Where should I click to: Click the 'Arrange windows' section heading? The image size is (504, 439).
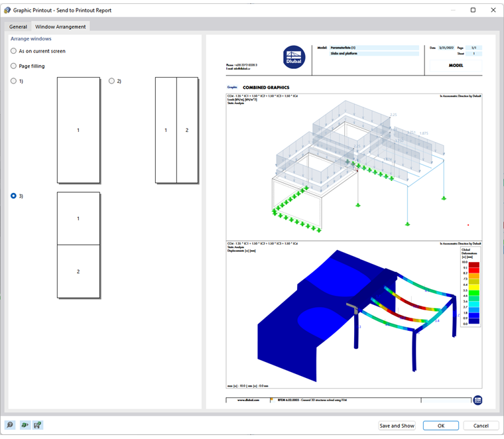pyautogui.click(x=31, y=38)
